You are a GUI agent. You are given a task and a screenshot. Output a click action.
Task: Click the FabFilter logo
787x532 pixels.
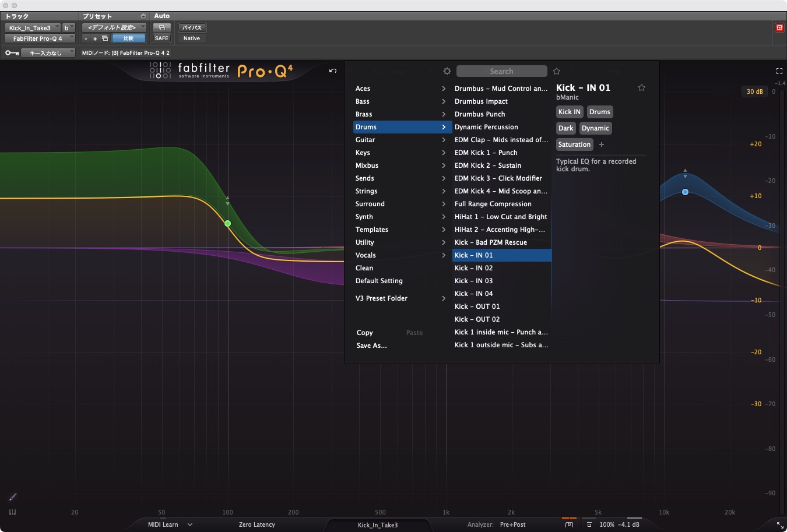coord(189,71)
